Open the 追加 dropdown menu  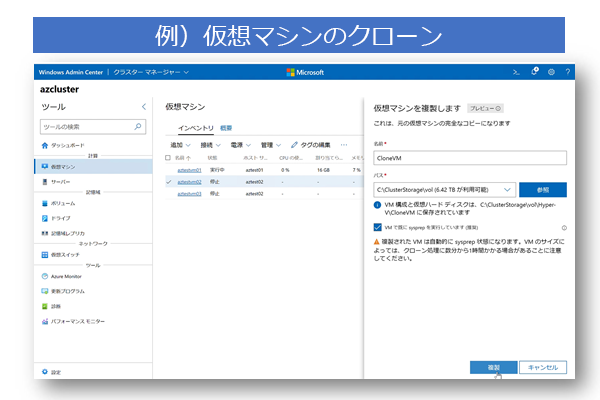(180, 145)
